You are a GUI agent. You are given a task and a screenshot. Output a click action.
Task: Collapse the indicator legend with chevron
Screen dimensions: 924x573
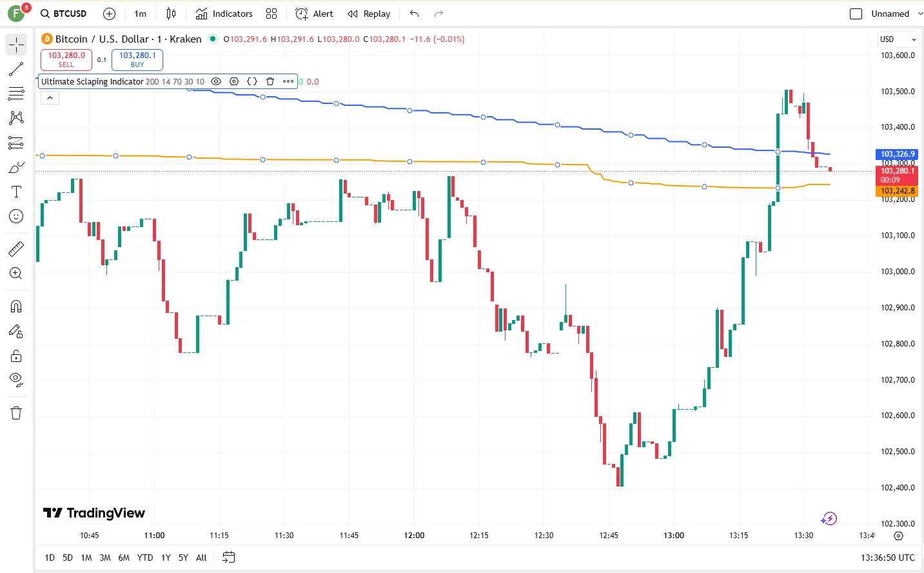coord(50,97)
